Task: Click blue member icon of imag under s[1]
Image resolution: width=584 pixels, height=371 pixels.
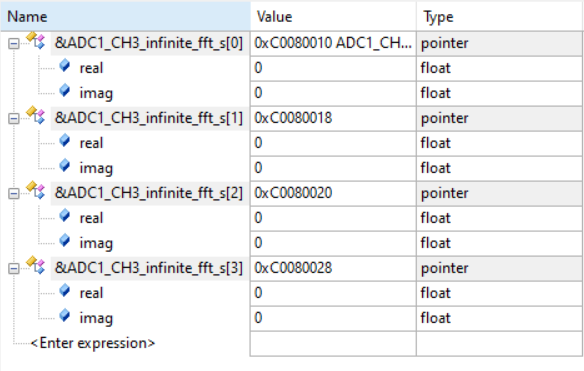Action: coord(64,166)
